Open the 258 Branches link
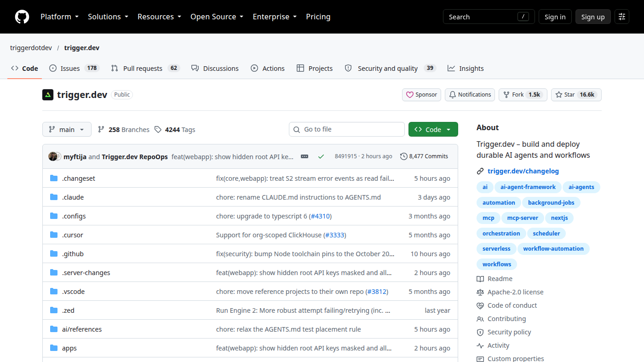Image resolution: width=644 pixels, height=362 pixels. (x=124, y=130)
